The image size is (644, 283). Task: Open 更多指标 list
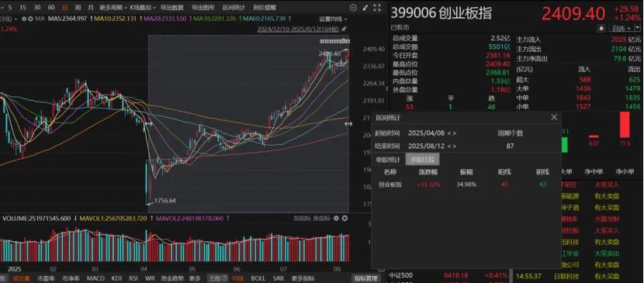(303, 278)
